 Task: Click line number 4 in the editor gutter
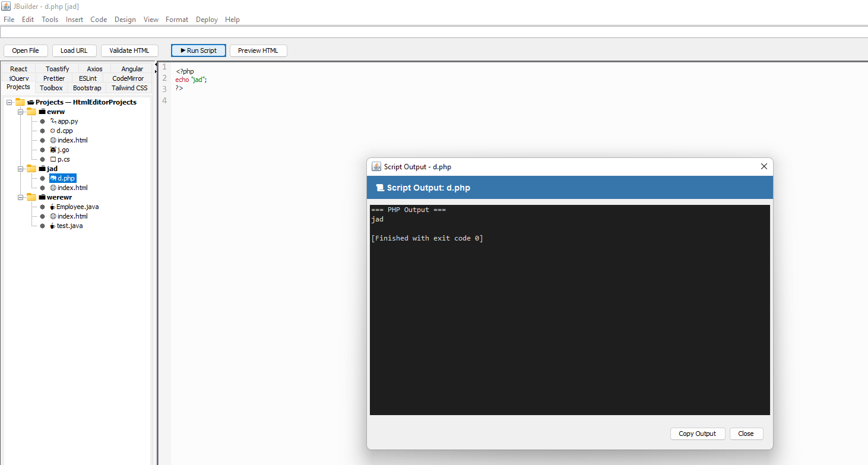[x=164, y=100]
